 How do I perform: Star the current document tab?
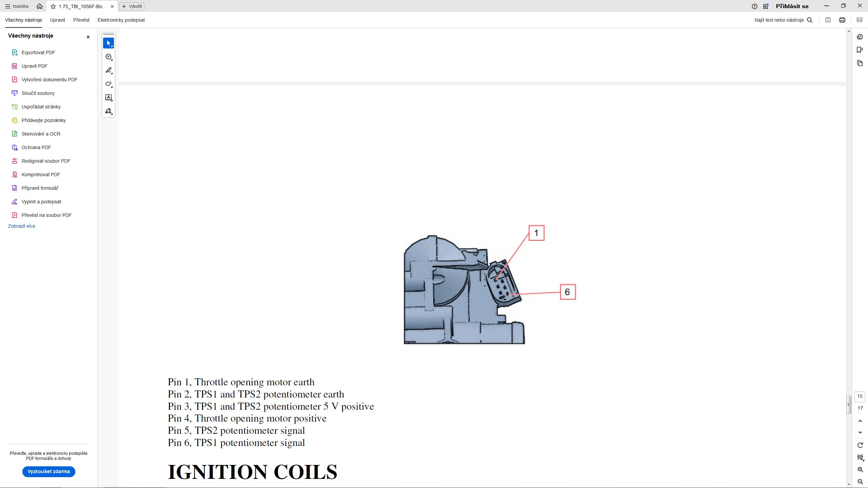(53, 6)
